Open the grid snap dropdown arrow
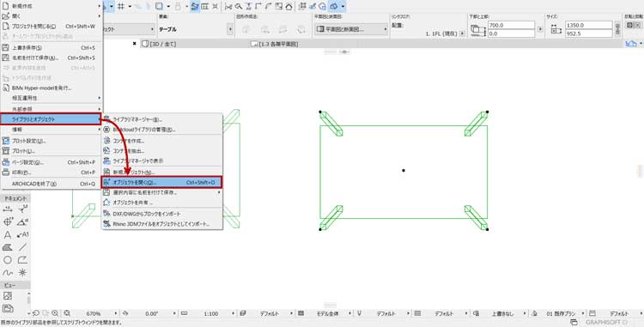Image resolution: width=644 pixels, height=327 pixels. coord(130,6)
